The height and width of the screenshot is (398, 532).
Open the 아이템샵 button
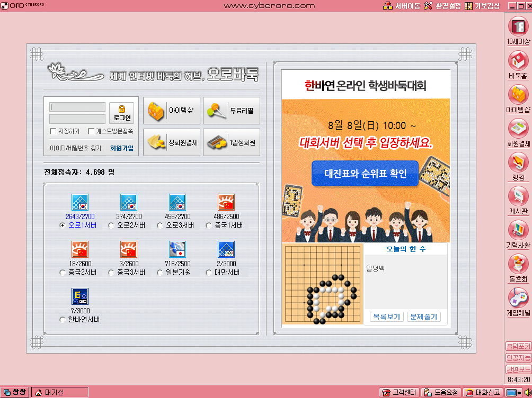tap(172, 111)
